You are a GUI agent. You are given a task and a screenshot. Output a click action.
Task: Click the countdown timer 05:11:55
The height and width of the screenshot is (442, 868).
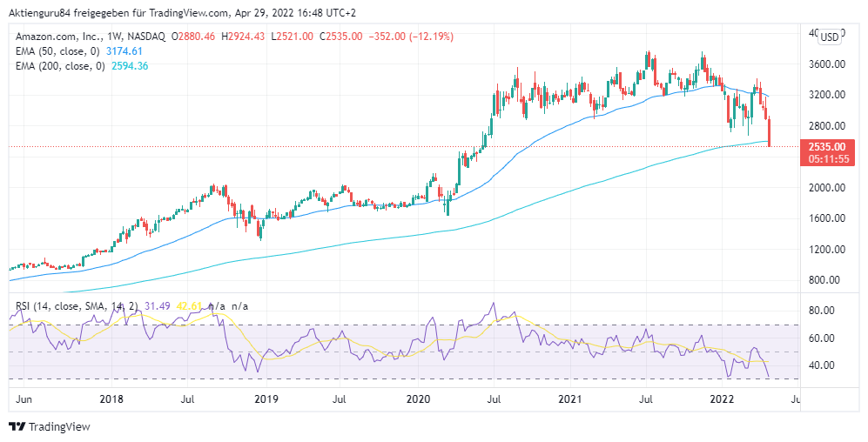pos(828,158)
